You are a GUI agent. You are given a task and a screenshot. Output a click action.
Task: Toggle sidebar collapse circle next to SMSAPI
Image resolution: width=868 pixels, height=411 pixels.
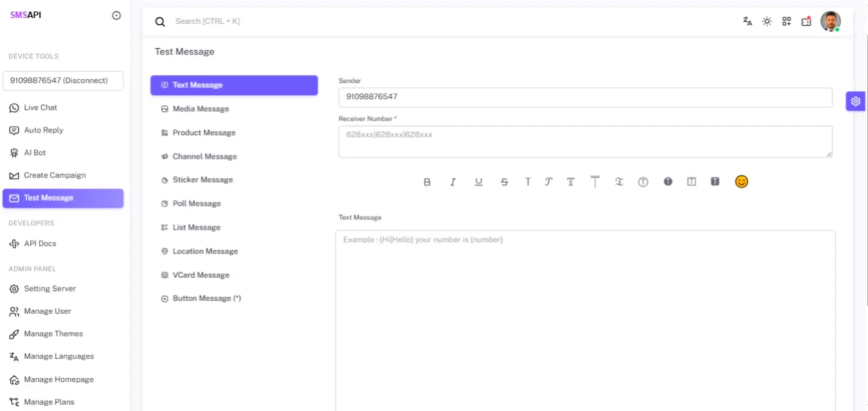pos(116,15)
